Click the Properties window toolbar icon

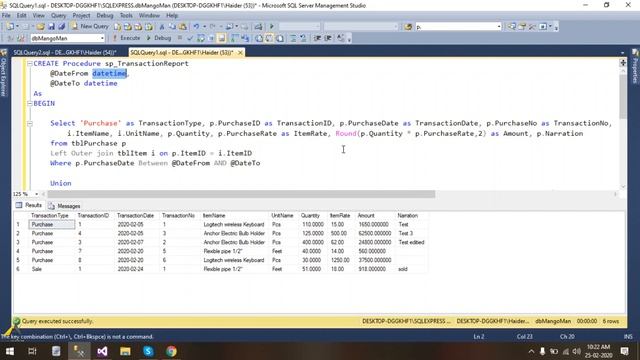click(522, 27)
